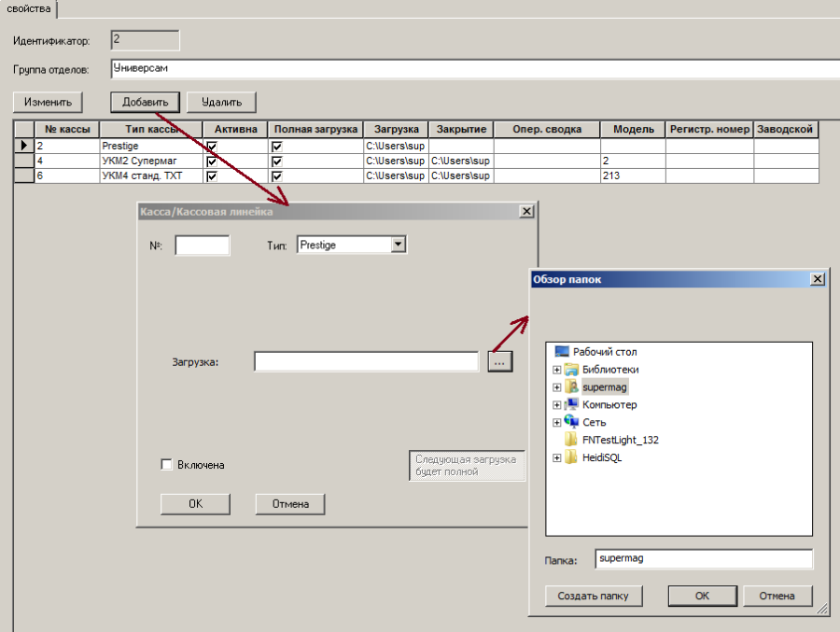Open the Тип dropdown showing Prestige

click(x=398, y=245)
